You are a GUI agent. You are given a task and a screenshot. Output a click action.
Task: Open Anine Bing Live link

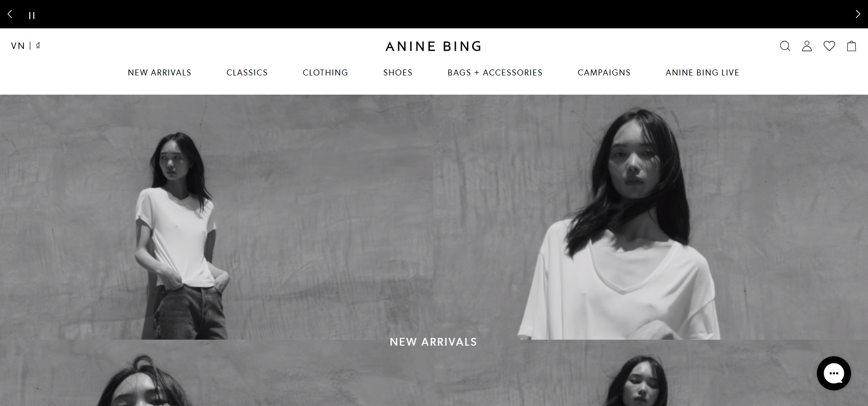click(702, 73)
